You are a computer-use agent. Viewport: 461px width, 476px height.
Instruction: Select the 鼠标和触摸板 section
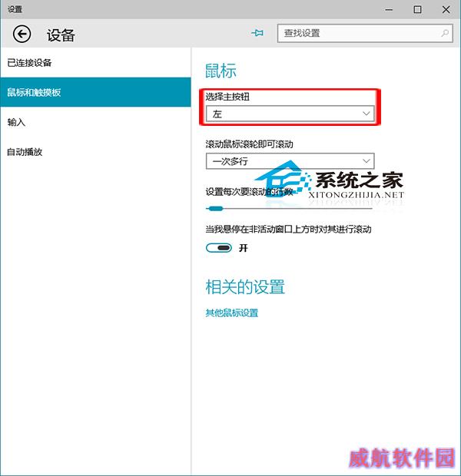tap(95, 92)
